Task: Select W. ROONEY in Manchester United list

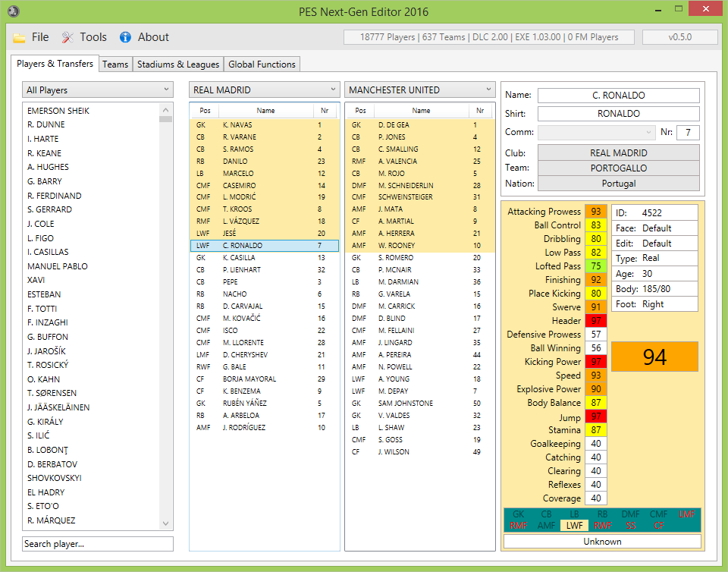Action: click(419, 245)
